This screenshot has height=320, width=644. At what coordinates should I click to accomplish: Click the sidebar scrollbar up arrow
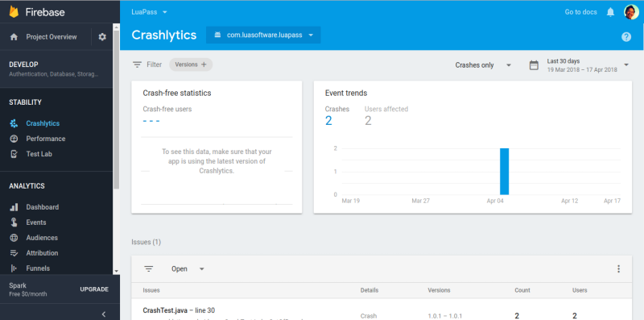click(x=116, y=27)
